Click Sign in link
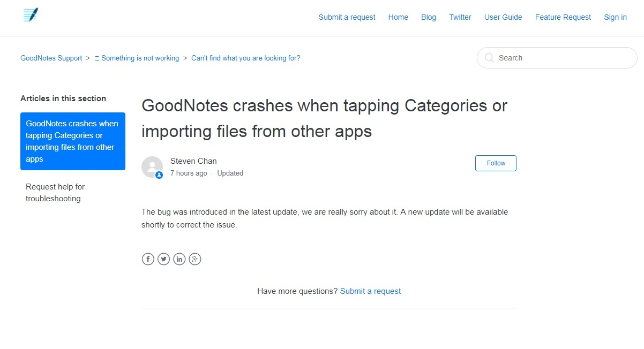 [615, 17]
